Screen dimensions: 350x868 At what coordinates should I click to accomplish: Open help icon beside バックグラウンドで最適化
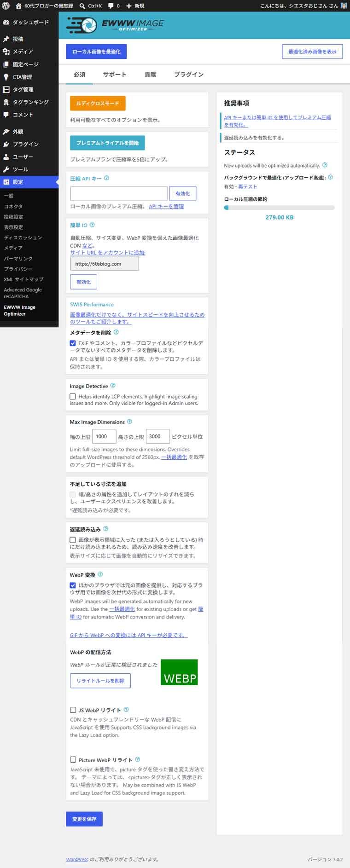(330, 177)
